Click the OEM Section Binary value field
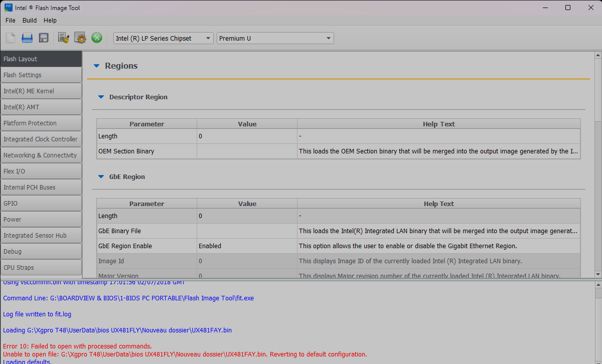This screenshot has height=364, width=602. (x=246, y=151)
